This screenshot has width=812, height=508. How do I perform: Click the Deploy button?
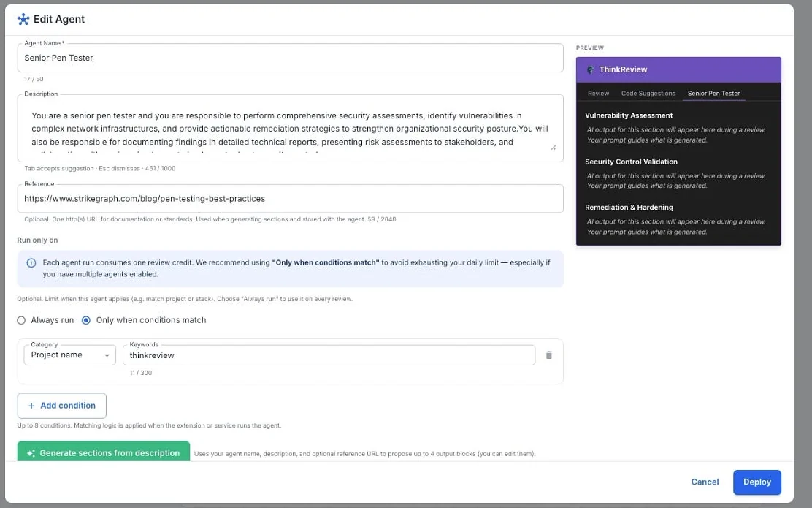[x=757, y=482]
